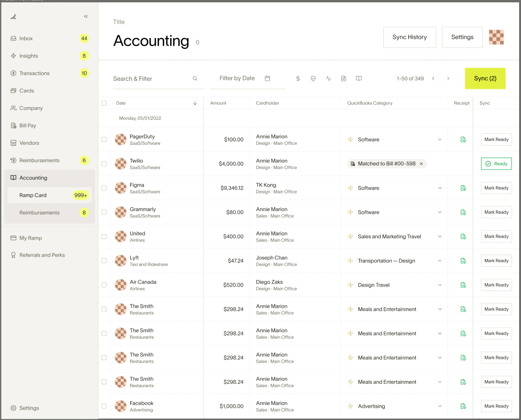Click Mark Ready for PagerDuty
521x420 pixels.
pos(497,140)
